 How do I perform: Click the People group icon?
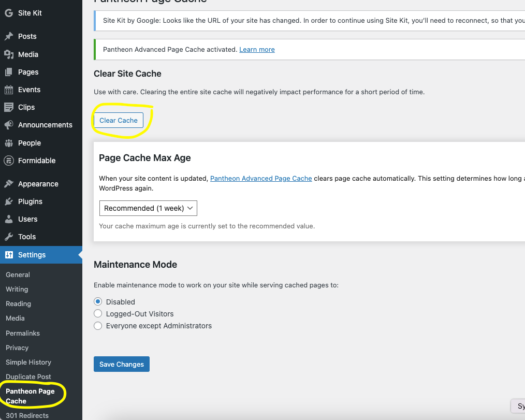tap(9, 143)
